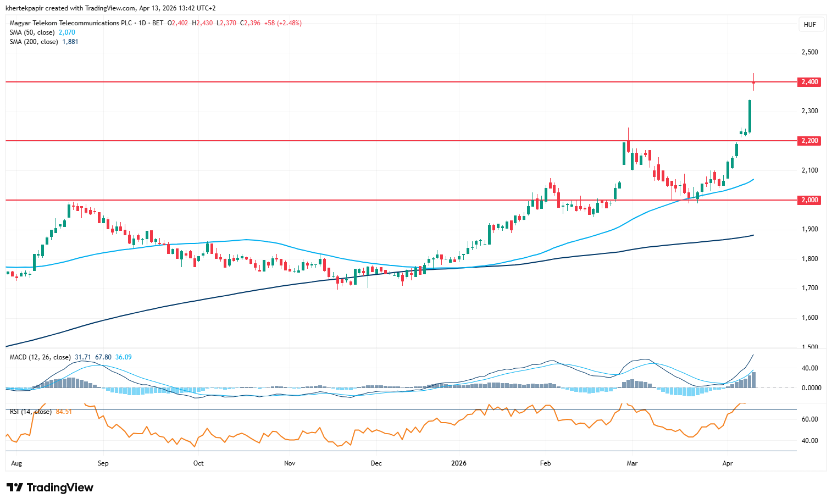Screen dimensions: 832x504
Task: Select the red 2,400 price level tag
Action: pos(809,82)
